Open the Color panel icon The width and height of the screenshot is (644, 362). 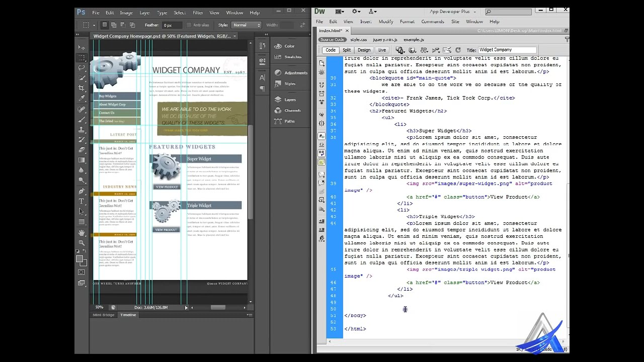[278, 46]
